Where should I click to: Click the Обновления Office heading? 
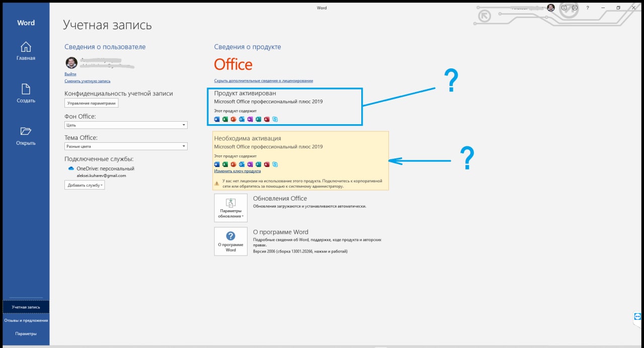click(280, 198)
